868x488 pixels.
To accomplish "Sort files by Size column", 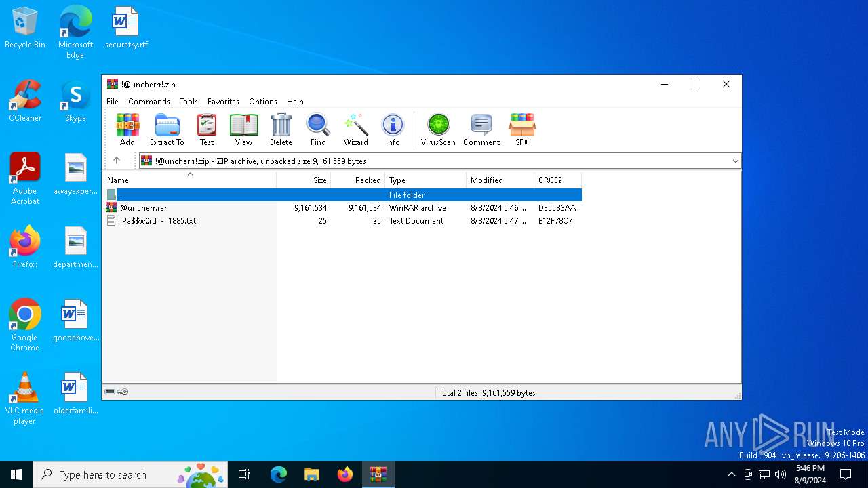I will tap(303, 180).
